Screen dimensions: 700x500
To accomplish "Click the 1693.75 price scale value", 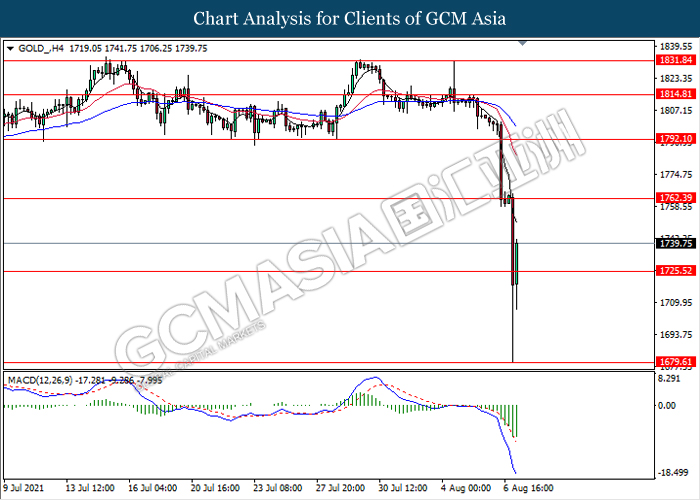I will [x=676, y=335].
